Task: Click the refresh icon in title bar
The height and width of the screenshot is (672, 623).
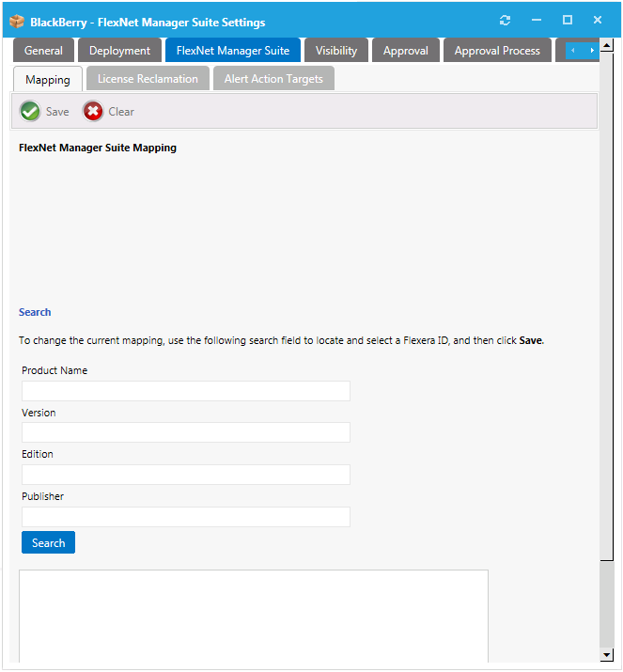Action: 506,21
